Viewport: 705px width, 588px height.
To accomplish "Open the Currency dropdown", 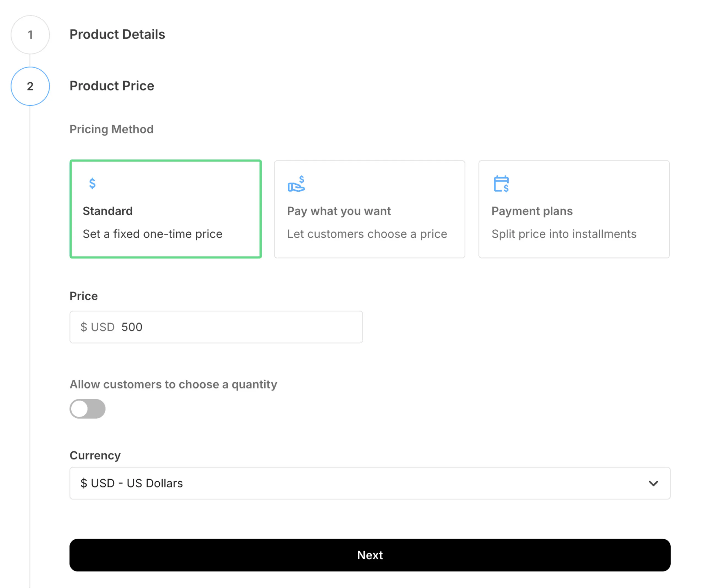I will point(369,483).
